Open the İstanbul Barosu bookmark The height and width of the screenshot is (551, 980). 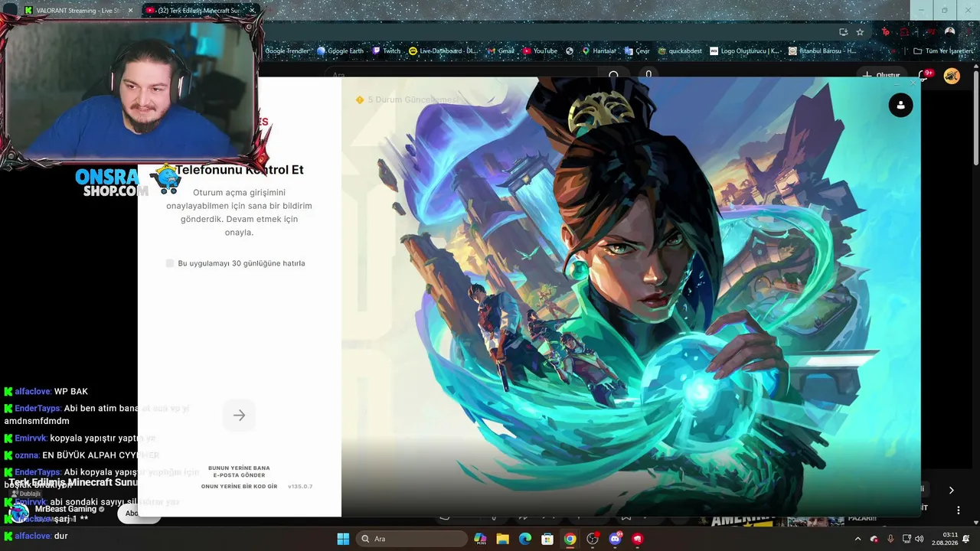click(823, 51)
